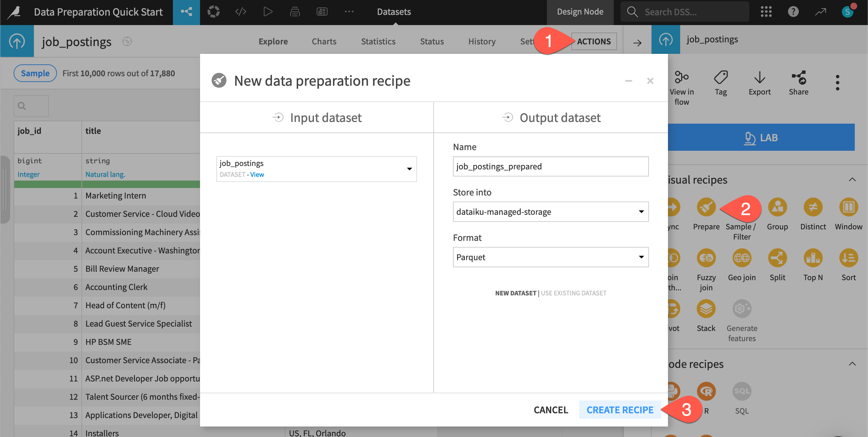Choose the Group visual recipe
868x437 pixels.
click(777, 207)
